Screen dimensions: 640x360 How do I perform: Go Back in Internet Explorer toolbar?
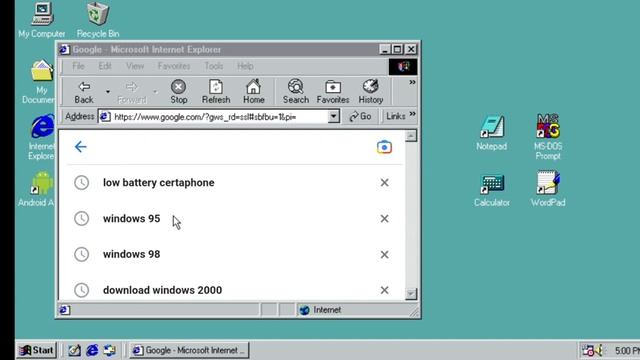(x=84, y=92)
